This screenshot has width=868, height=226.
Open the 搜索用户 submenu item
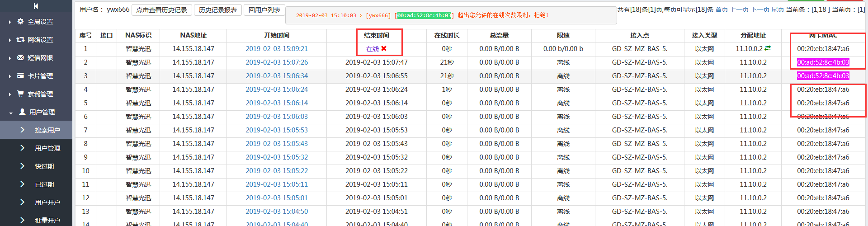click(47, 130)
